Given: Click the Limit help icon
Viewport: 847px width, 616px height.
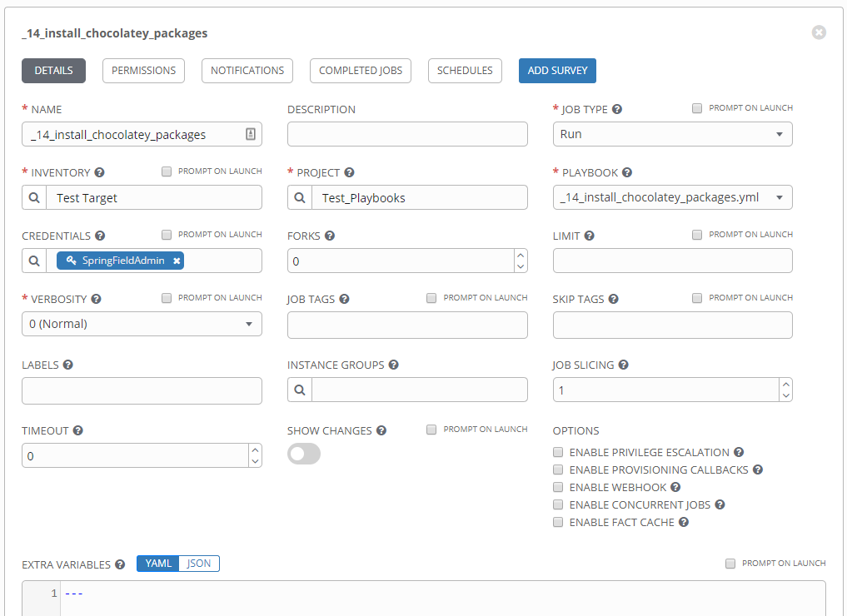Looking at the screenshot, I should pos(590,236).
